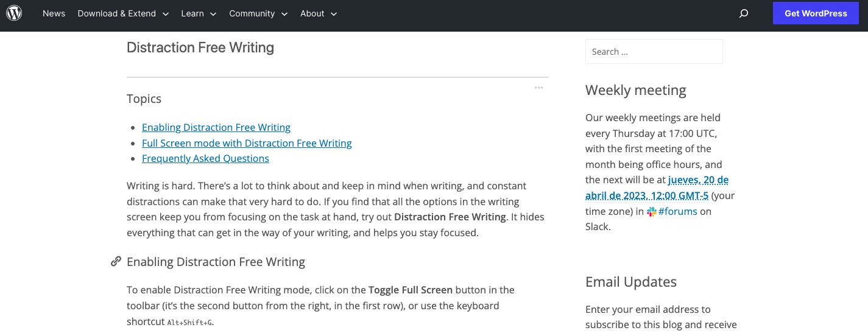Expand the Learn menu chevron
868x336 pixels.
point(213,14)
